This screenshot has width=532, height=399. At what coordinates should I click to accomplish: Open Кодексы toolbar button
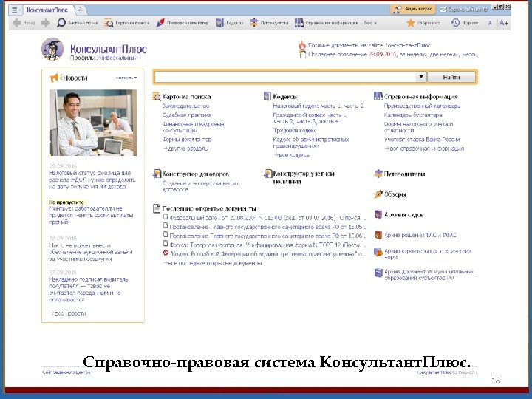click(230, 23)
